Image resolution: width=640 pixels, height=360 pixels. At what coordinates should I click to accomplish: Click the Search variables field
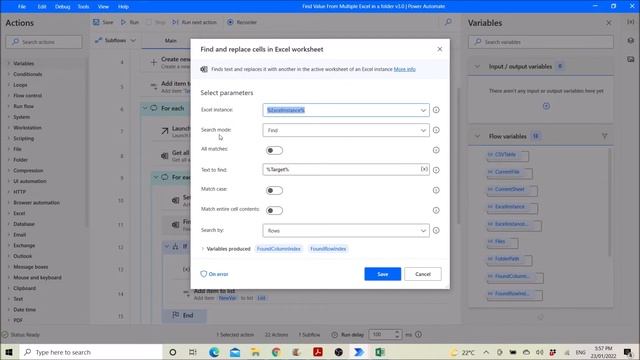[540, 42]
